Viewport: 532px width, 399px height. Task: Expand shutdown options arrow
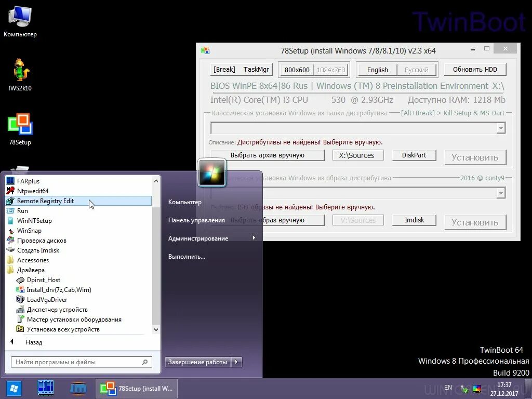pyautogui.click(x=236, y=362)
